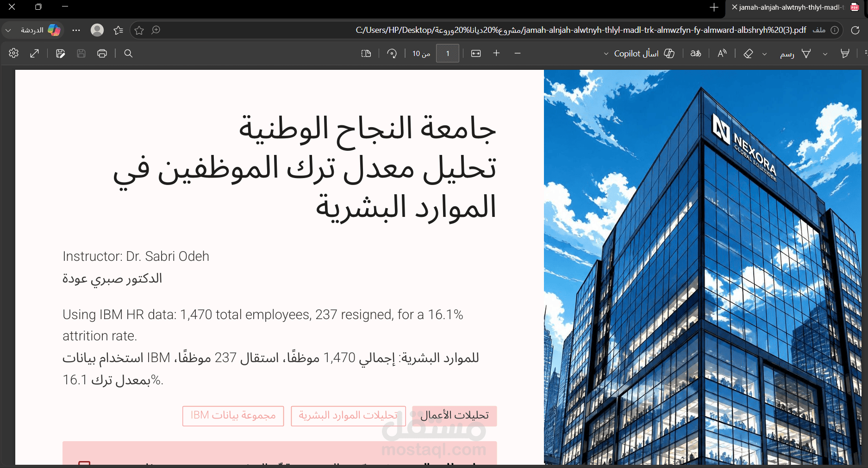Viewport: 868px width, 468px height.
Task: Click the name الدكتور صبري عودة
Action: [x=112, y=279]
